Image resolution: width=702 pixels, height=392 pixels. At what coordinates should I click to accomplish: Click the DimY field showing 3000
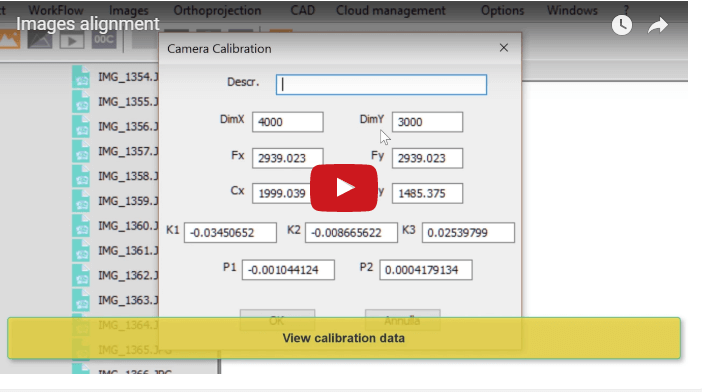pos(427,122)
